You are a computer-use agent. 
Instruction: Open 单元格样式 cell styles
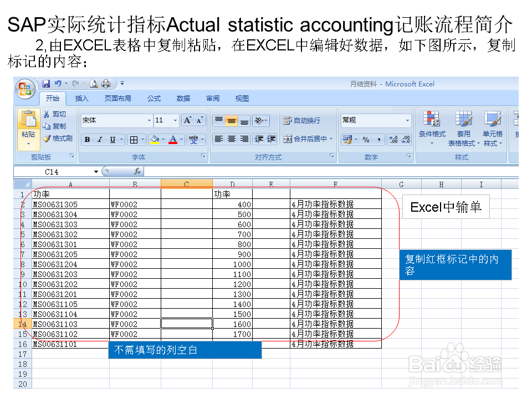492,128
